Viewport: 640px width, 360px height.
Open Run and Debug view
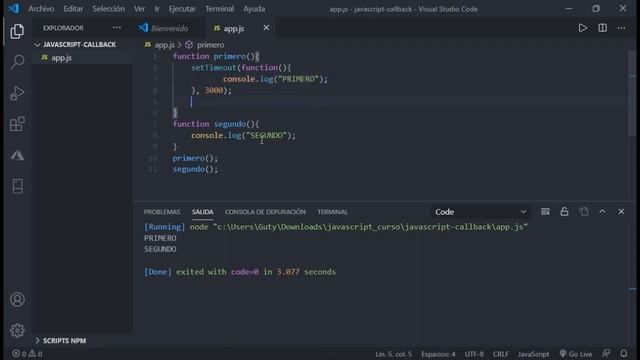click(x=17, y=93)
